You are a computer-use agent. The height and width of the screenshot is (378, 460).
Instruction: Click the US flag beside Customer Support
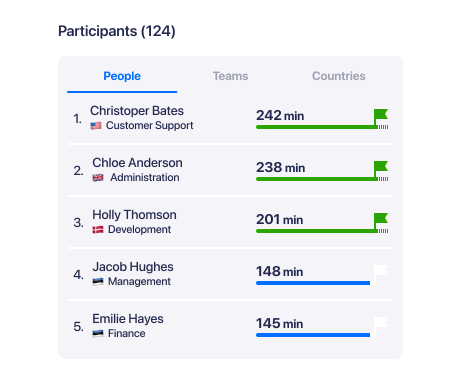tap(96, 126)
